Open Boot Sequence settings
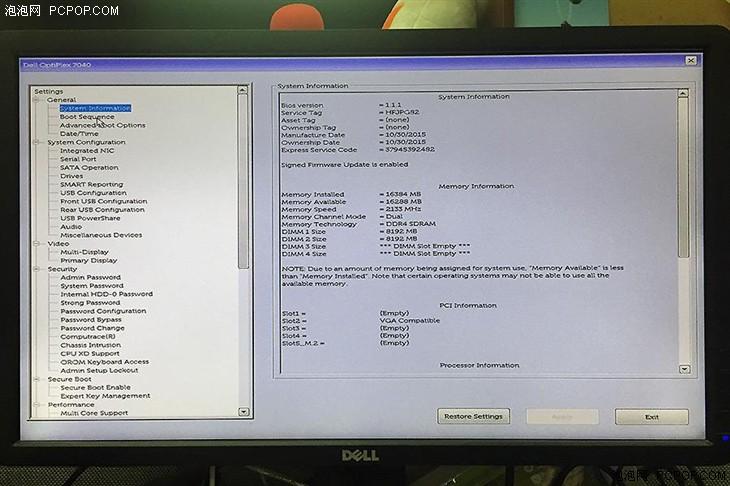Viewport: 730px width, 486px height. point(87,117)
